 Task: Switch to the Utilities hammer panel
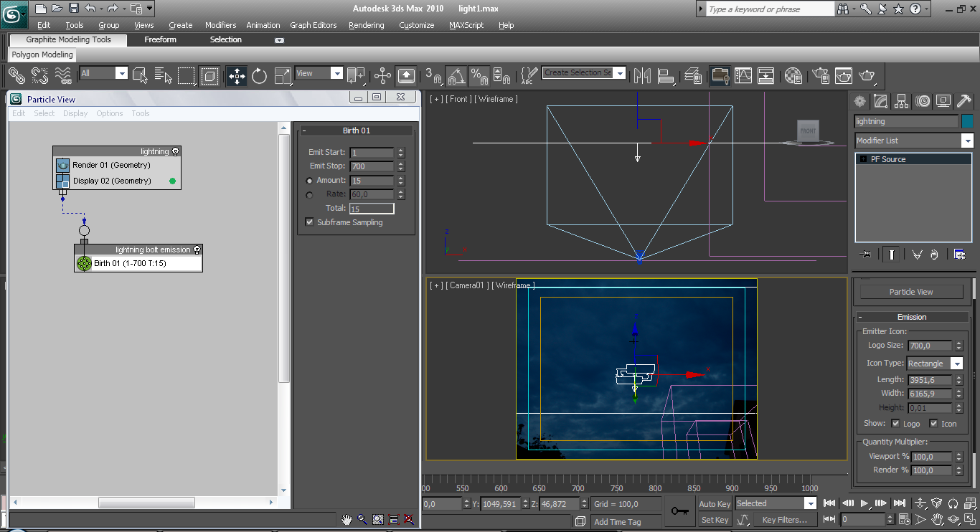pyautogui.click(x=964, y=101)
